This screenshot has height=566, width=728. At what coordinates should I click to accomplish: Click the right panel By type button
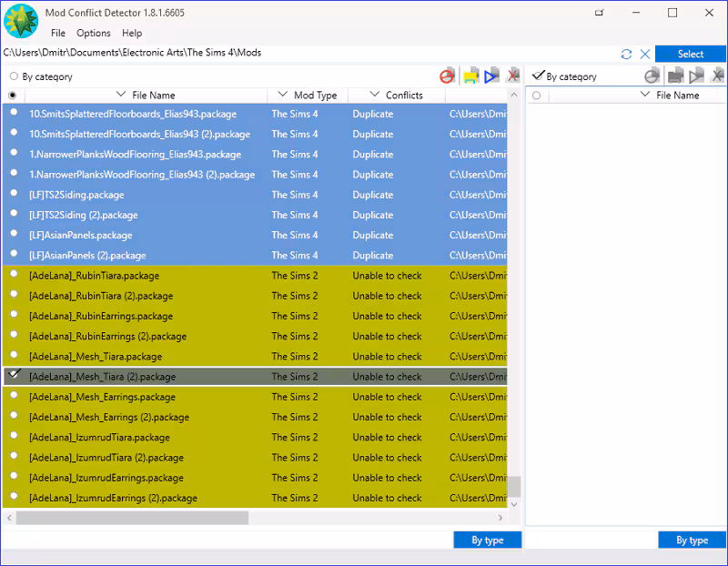[693, 540]
